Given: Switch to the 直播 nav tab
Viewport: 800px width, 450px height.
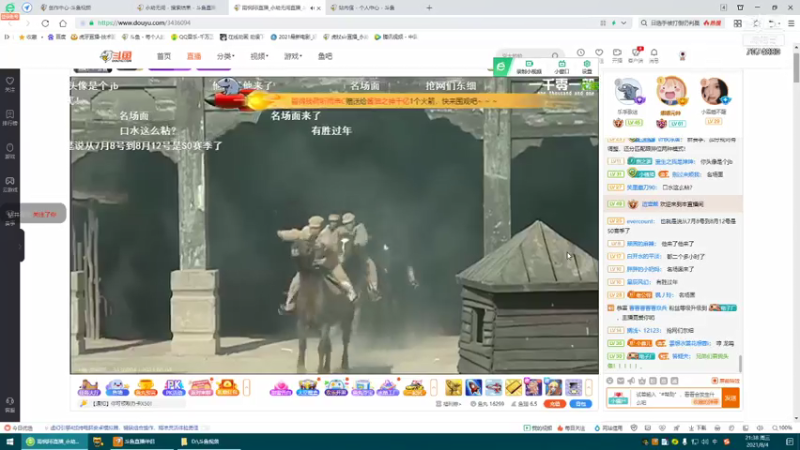Looking at the screenshot, I should tap(194, 56).
